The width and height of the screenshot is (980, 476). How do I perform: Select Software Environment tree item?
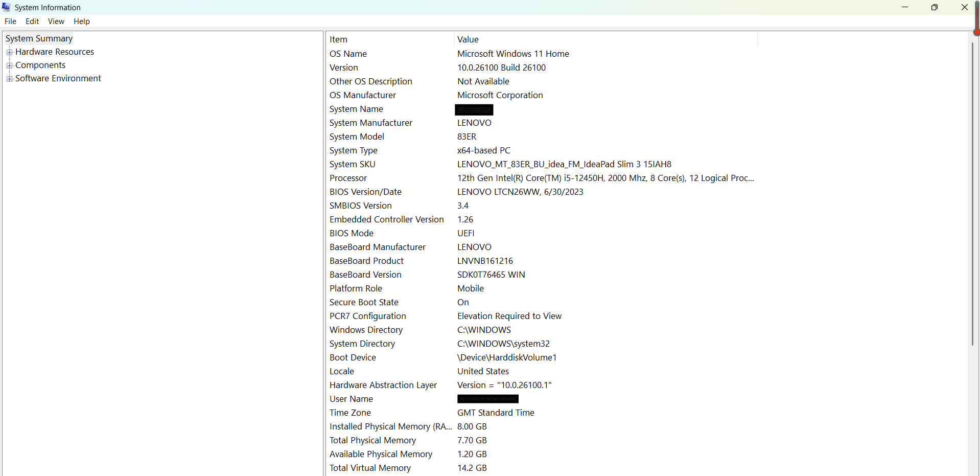tap(58, 78)
